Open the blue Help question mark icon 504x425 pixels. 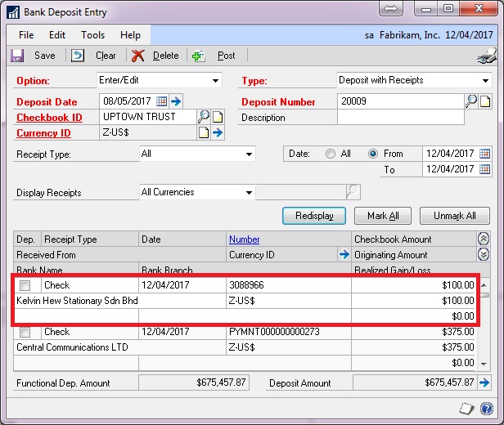[x=487, y=409]
